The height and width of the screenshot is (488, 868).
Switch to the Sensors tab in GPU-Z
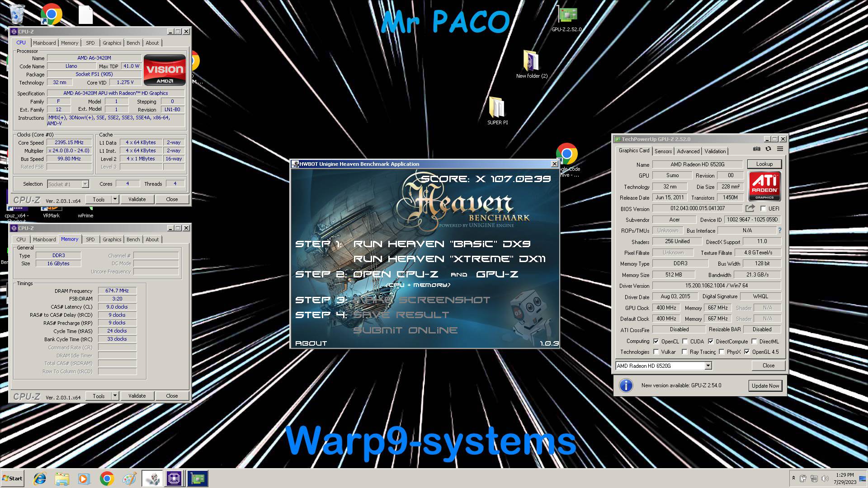663,151
